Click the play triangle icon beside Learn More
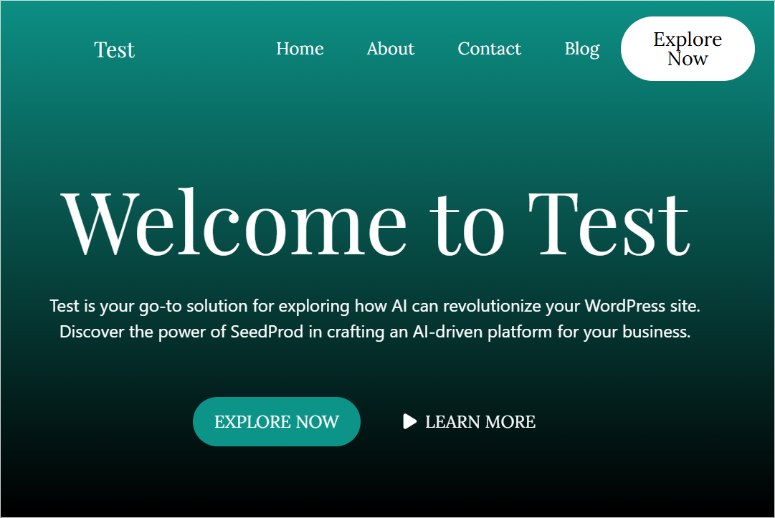 point(410,421)
